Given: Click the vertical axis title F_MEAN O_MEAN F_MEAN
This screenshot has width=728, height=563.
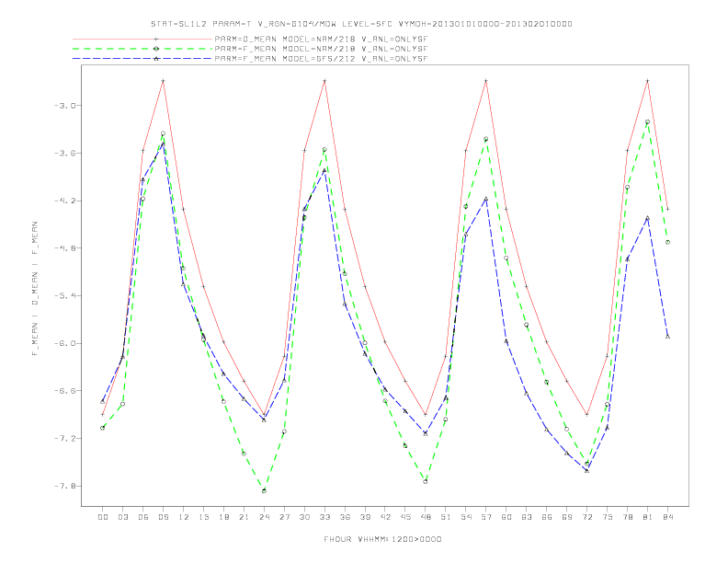Looking at the screenshot, I should (x=35, y=289).
